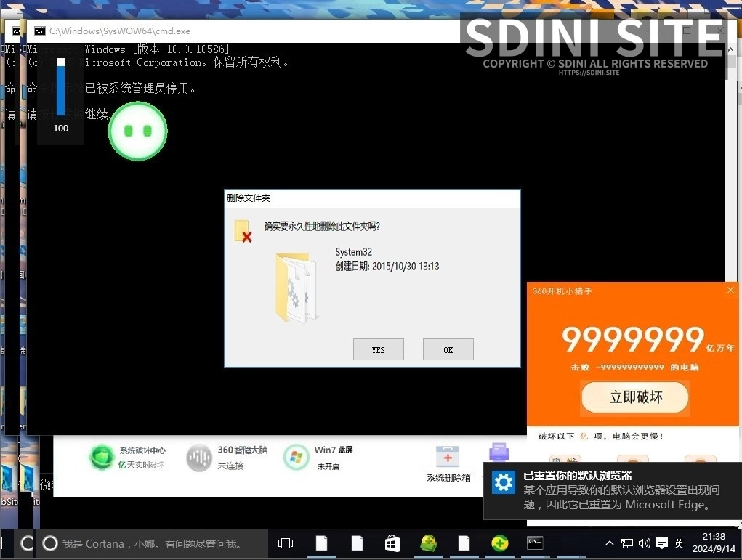Screen dimensions: 742x560
Task: Click the YES button in delete folder dialog
Action: coord(378,349)
